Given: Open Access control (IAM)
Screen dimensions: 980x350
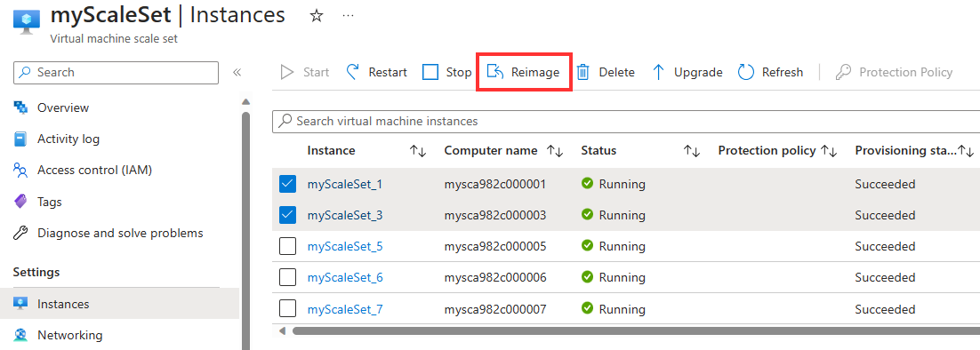Looking at the screenshot, I should tap(83, 170).
